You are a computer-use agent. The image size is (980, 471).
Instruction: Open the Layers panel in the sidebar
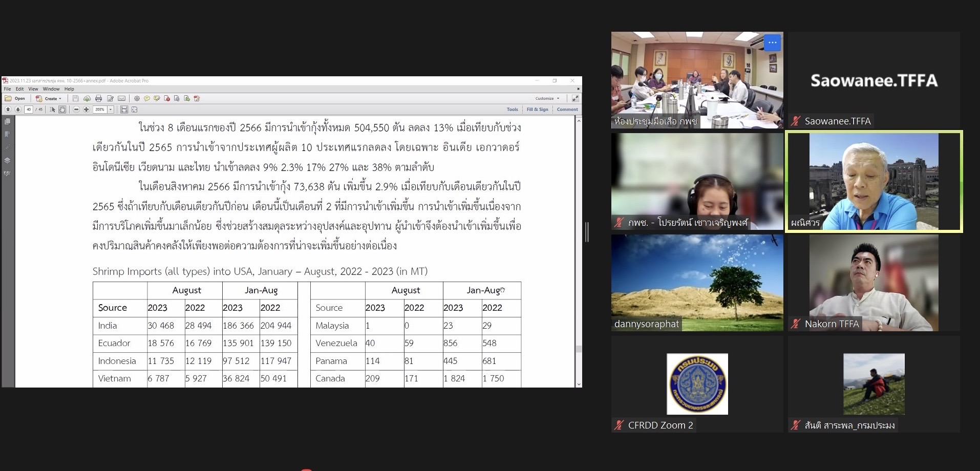coord(7,160)
